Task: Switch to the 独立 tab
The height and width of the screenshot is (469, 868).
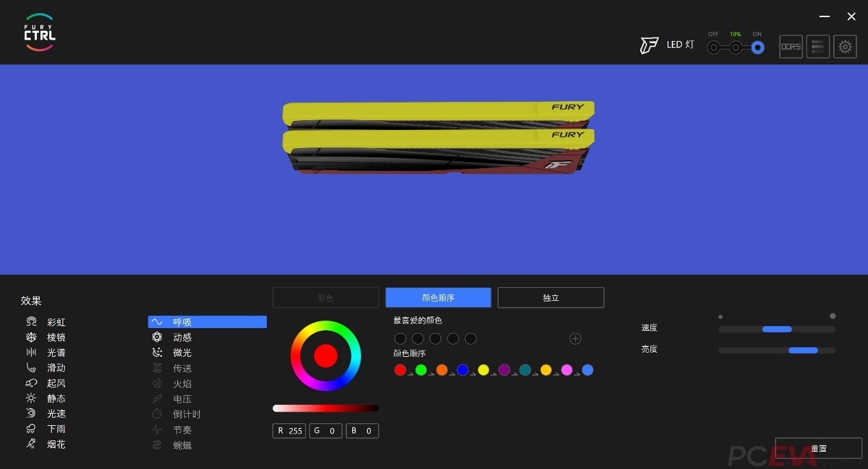Action: click(x=551, y=297)
